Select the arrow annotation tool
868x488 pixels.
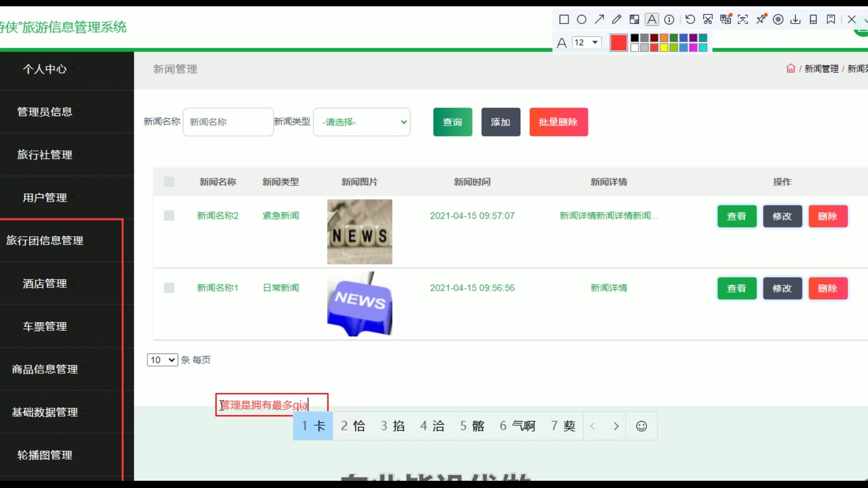[x=599, y=19]
